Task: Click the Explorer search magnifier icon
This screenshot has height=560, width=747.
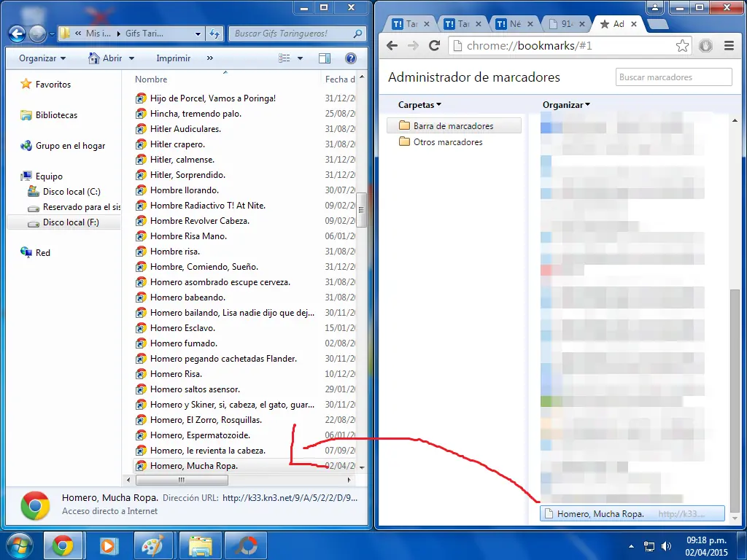Action: pyautogui.click(x=357, y=34)
